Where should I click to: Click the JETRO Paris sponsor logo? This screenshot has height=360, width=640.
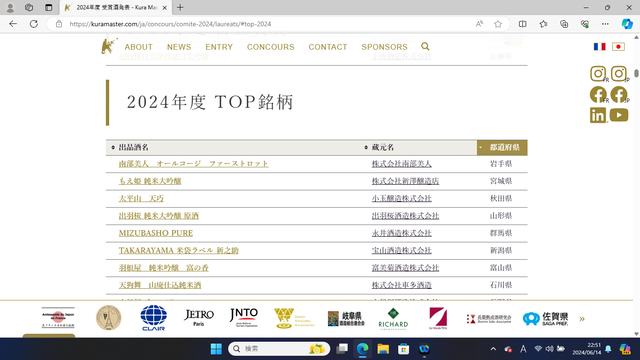199,318
